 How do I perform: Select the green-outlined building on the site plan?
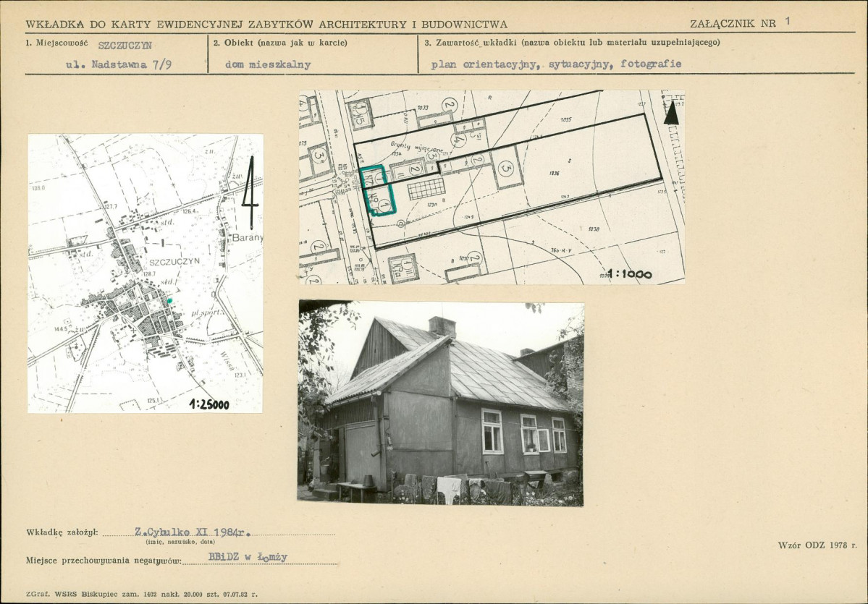click(379, 191)
